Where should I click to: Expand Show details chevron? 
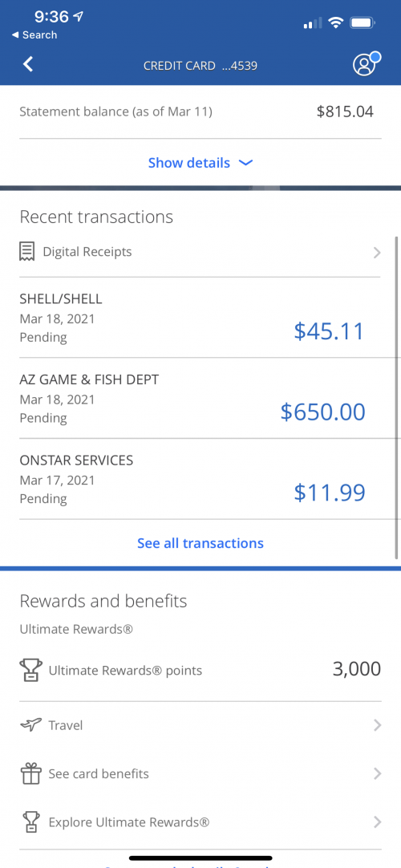click(x=245, y=163)
